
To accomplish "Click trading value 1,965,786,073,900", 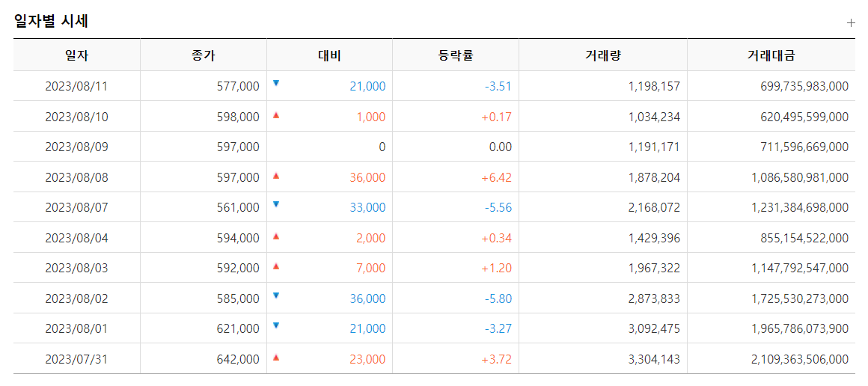I will pyautogui.click(x=800, y=328).
